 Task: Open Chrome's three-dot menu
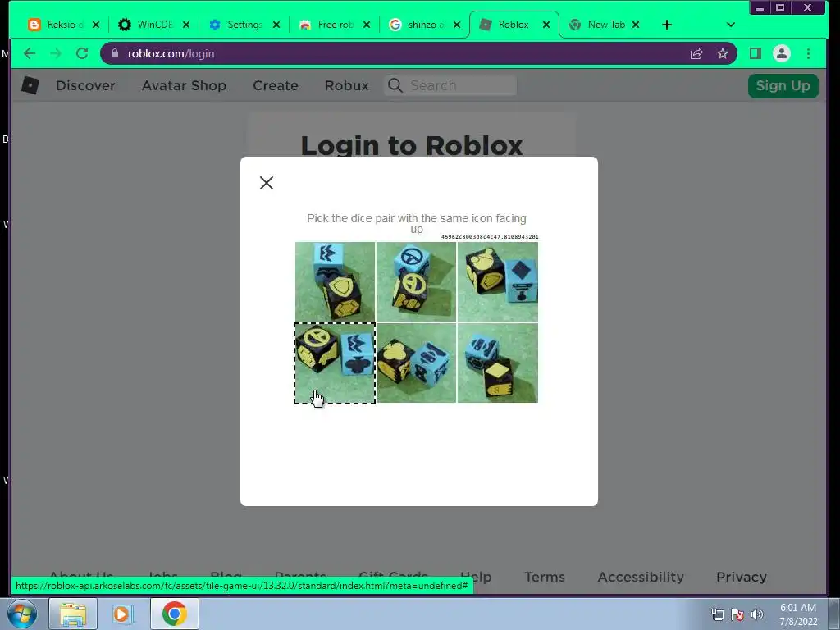(x=808, y=53)
